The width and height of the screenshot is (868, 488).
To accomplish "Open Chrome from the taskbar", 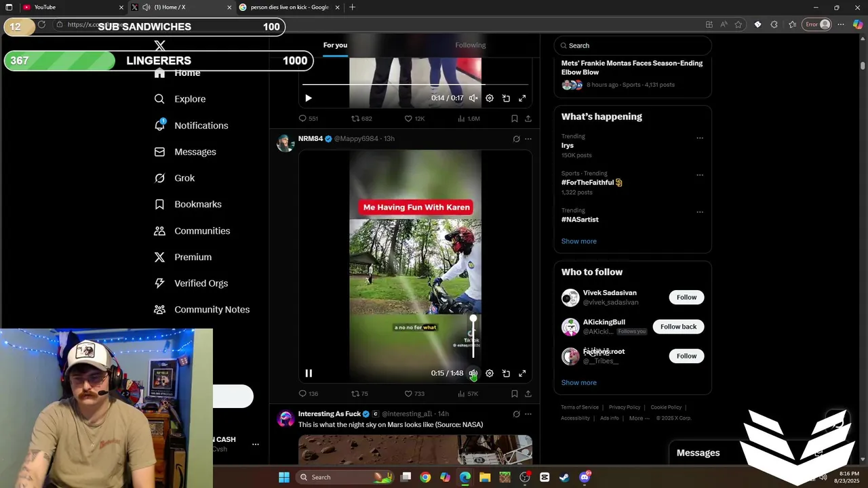I will tap(425, 477).
